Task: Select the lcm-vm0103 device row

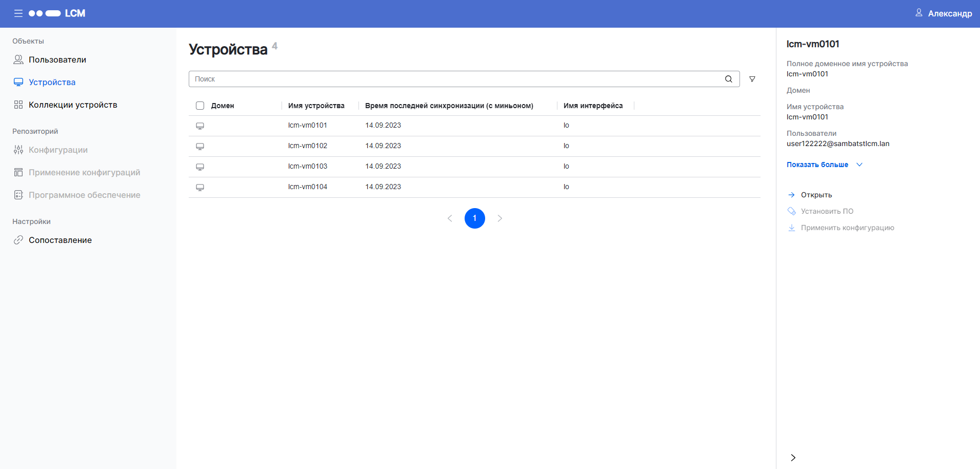Action: 308,167
